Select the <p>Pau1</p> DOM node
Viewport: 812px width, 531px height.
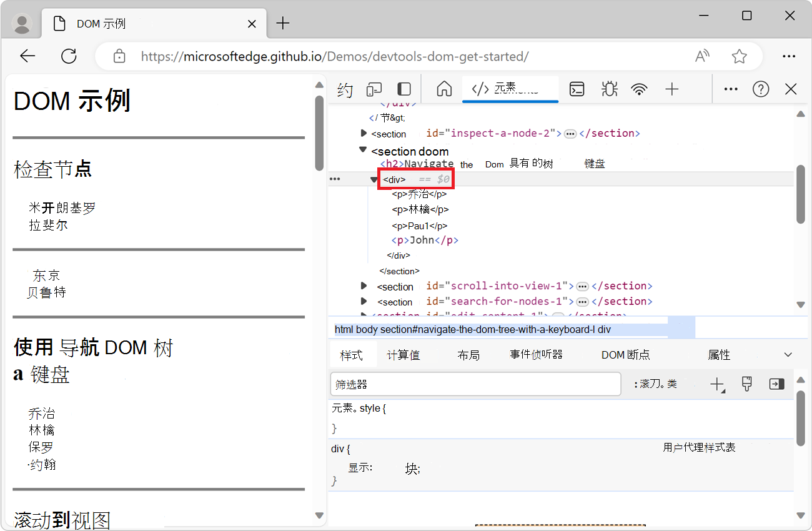[x=420, y=226]
